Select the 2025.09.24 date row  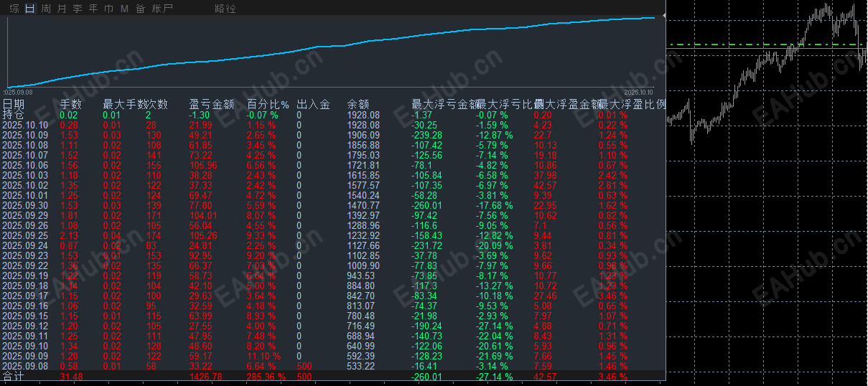tap(25, 245)
